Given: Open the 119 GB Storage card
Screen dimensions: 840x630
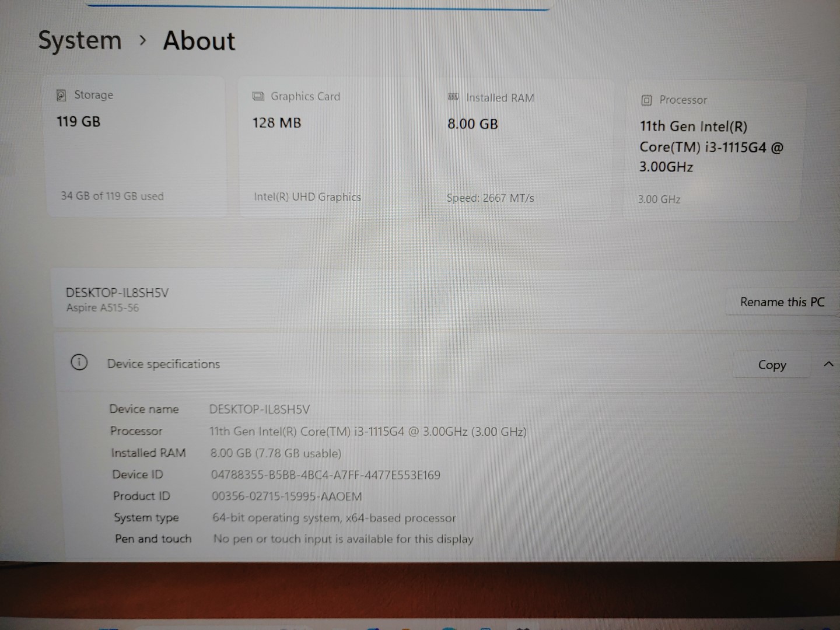Looking at the screenshot, I should 136,147.
